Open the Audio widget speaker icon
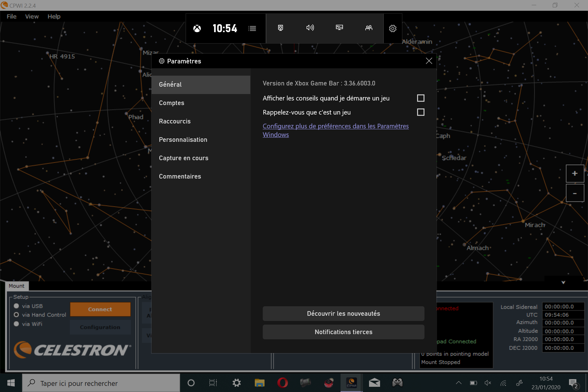The image size is (588, 392). point(310,28)
